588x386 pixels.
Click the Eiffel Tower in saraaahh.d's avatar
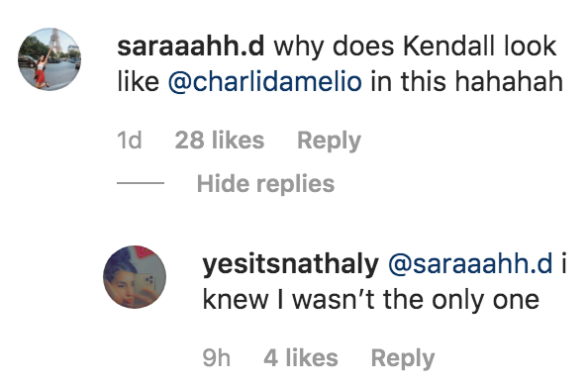[x=55, y=42]
